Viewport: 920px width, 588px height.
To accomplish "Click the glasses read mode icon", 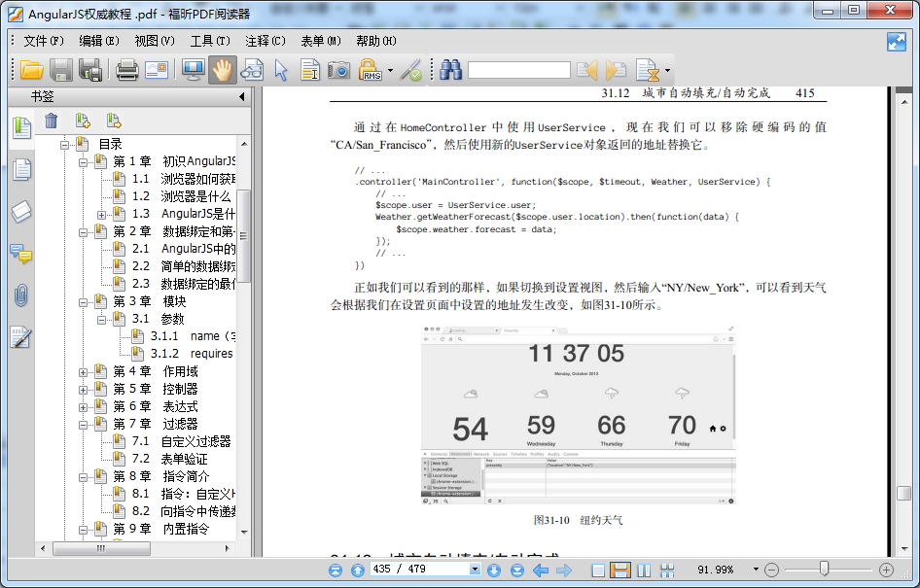I will (252, 70).
